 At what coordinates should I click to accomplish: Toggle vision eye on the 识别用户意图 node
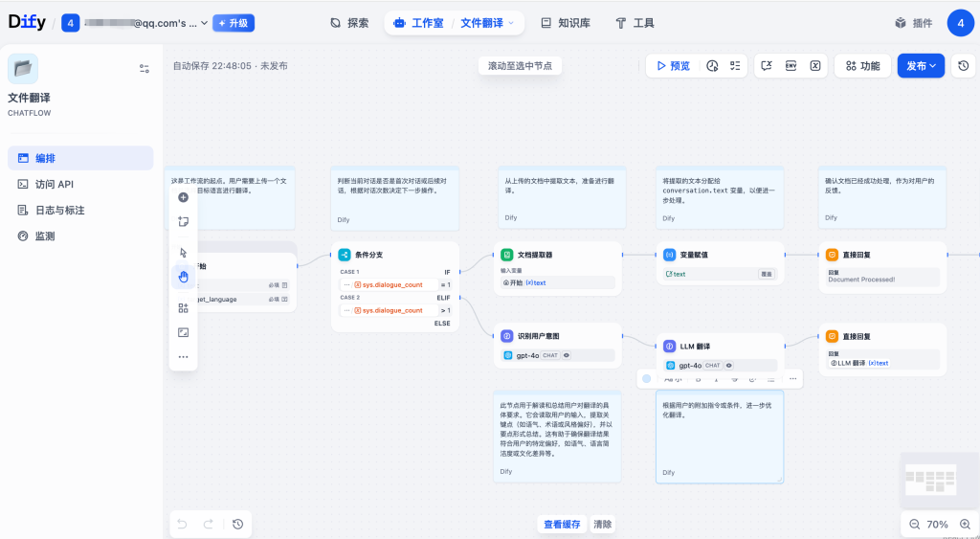567,355
